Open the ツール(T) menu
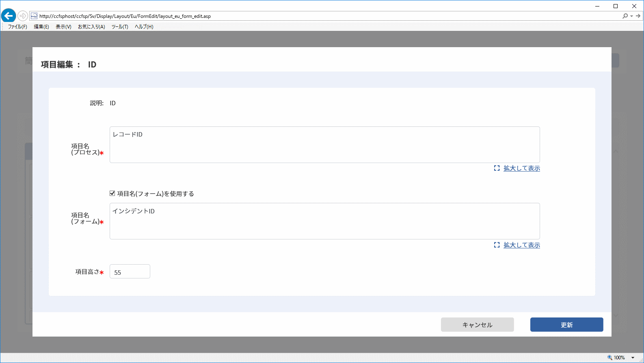644x363 pixels. 120,27
